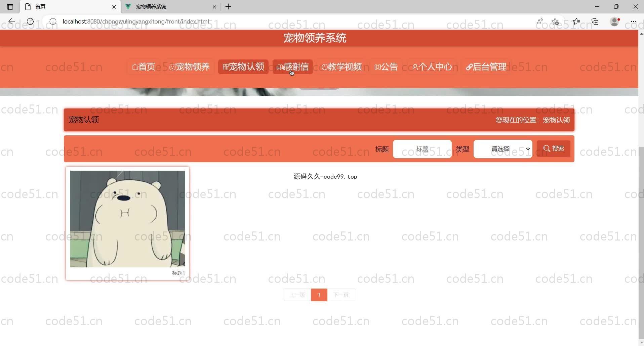Open the read aloud icon

click(540, 21)
